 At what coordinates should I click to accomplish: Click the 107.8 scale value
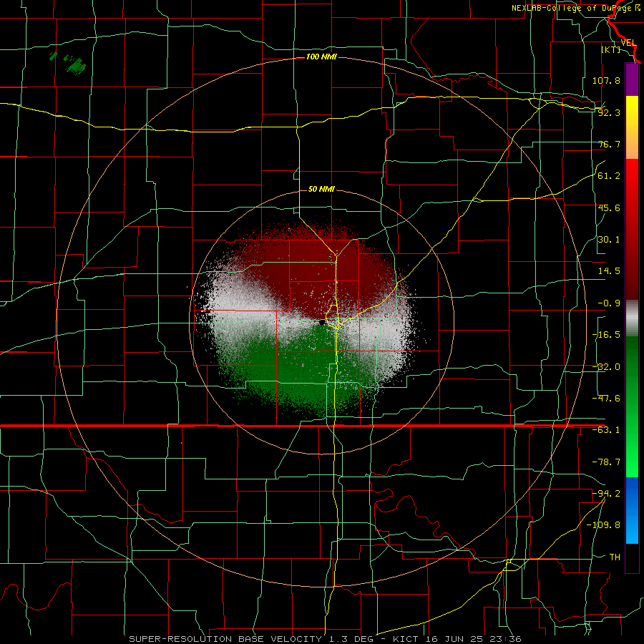[x=606, y=80]
